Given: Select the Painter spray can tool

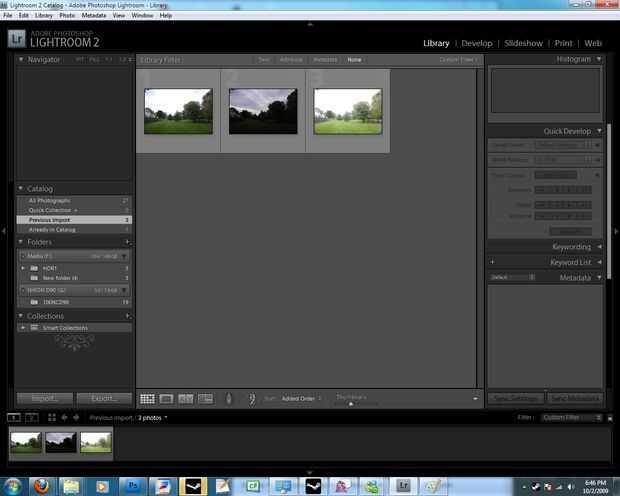Looking at the screenshot, I should click(229, 399).
